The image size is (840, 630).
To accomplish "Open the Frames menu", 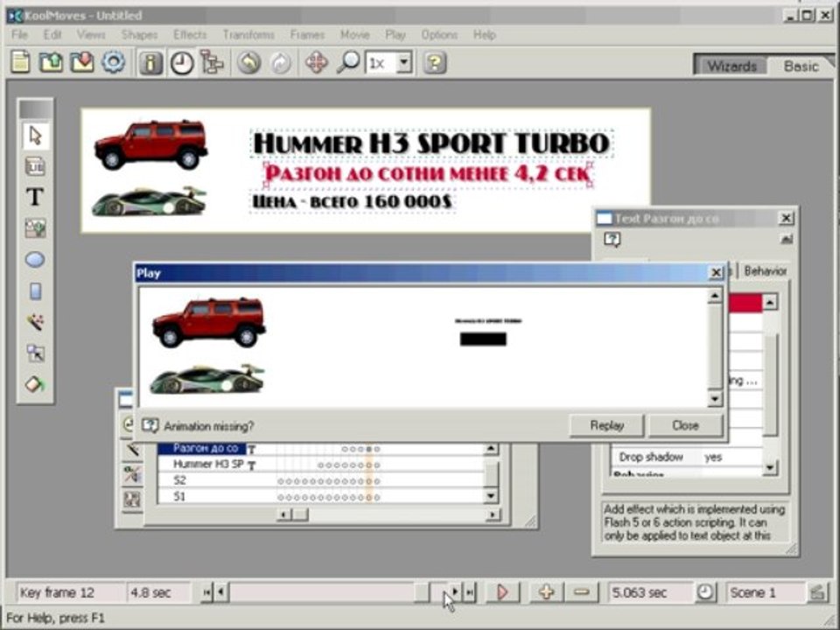I will [307, 35].
